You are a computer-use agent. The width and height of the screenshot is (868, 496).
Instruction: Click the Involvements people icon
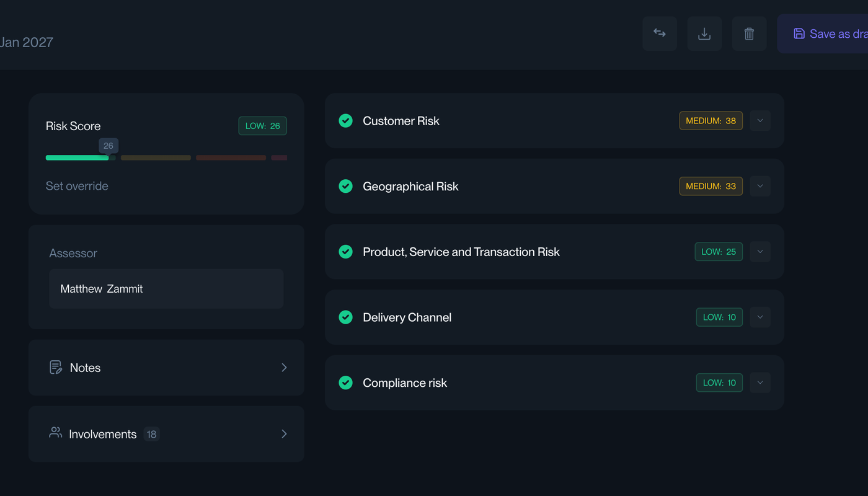[55, 433]
